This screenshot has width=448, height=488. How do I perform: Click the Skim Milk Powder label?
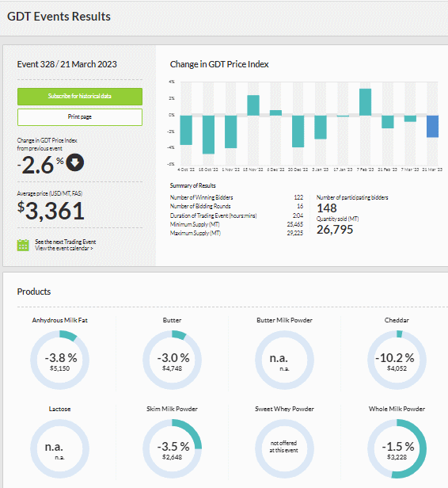(172, 409)
